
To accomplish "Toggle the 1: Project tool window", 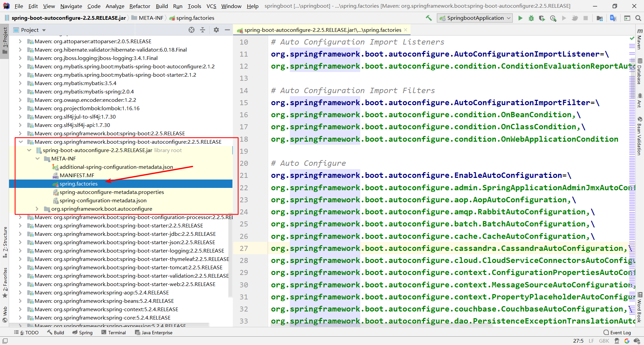I will tap(5, 41).
